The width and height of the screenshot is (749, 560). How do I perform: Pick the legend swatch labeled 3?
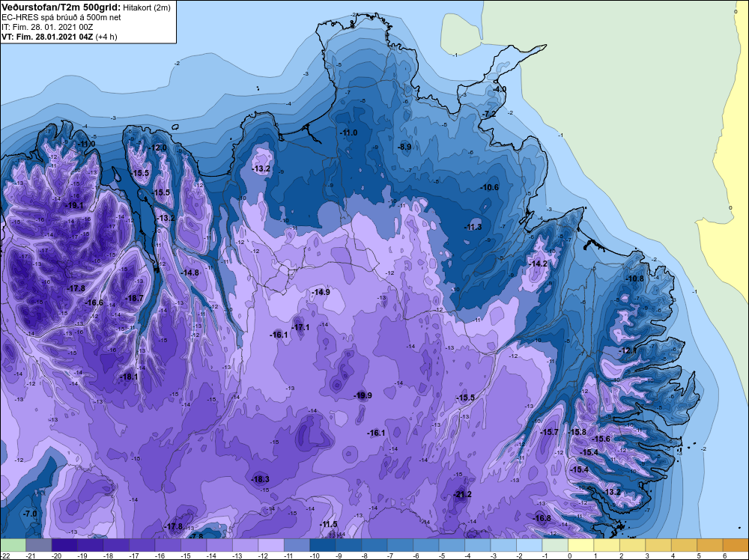click(x=658, y=545)
